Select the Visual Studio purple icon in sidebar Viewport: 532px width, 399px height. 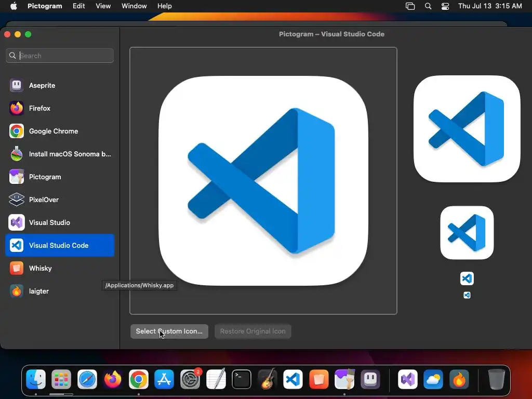pos(16,222)
